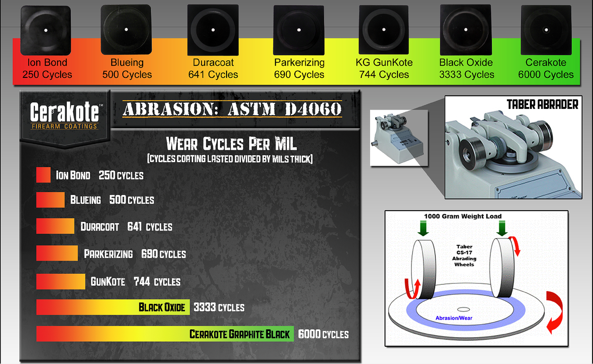Click the "GunKote" label in the bar chart
This screenshot has height=364, width=593.
click(x=108, y=282)
